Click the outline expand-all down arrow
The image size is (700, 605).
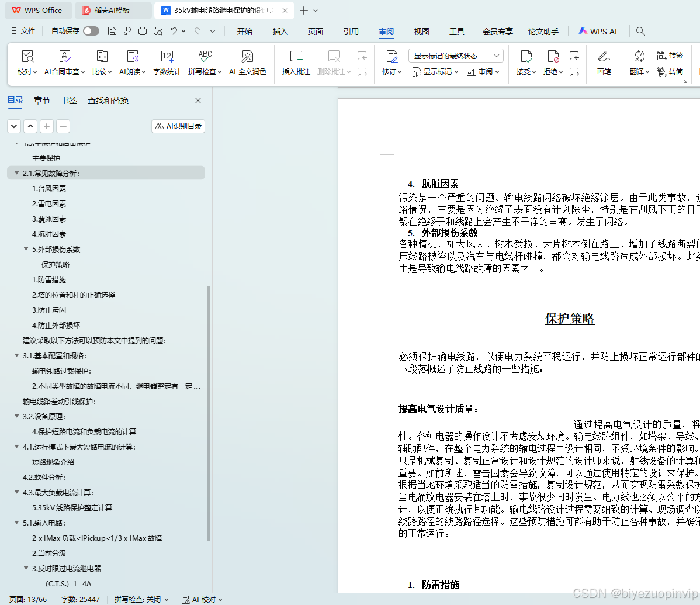14,126
